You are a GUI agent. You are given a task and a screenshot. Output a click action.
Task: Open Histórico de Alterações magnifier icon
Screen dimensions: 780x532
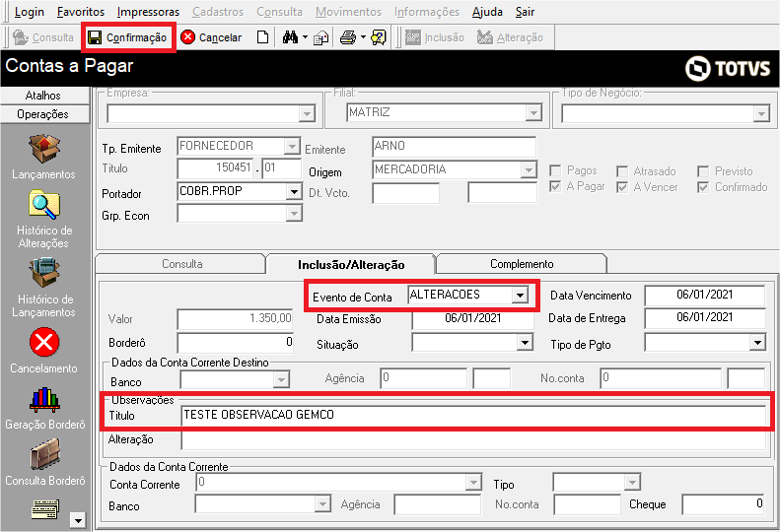tap(43, 205)
